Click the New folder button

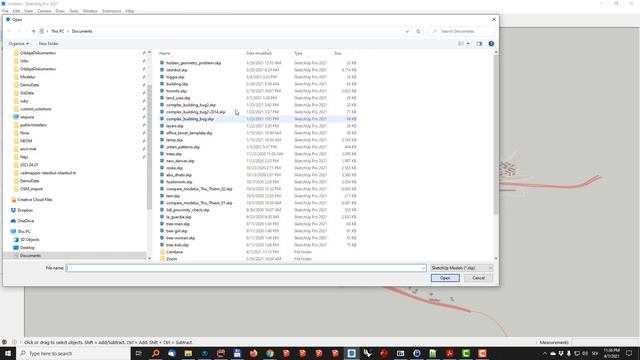(x=49, y=44)
